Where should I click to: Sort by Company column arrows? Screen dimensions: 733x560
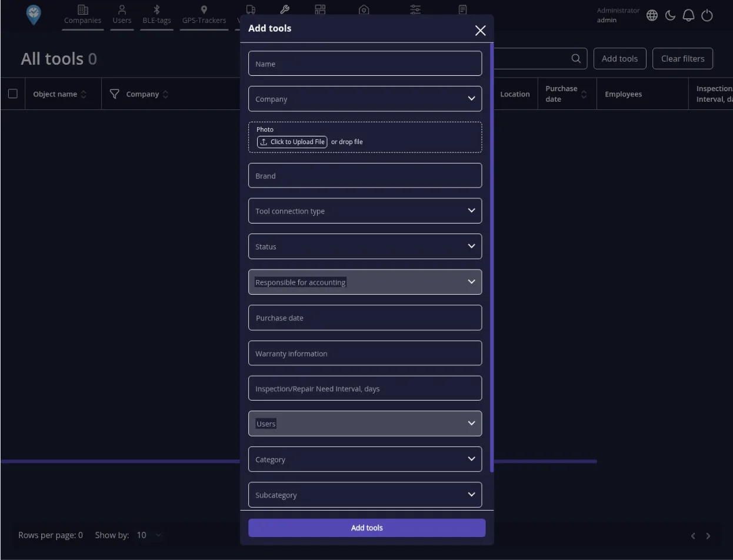click(165, 94)
